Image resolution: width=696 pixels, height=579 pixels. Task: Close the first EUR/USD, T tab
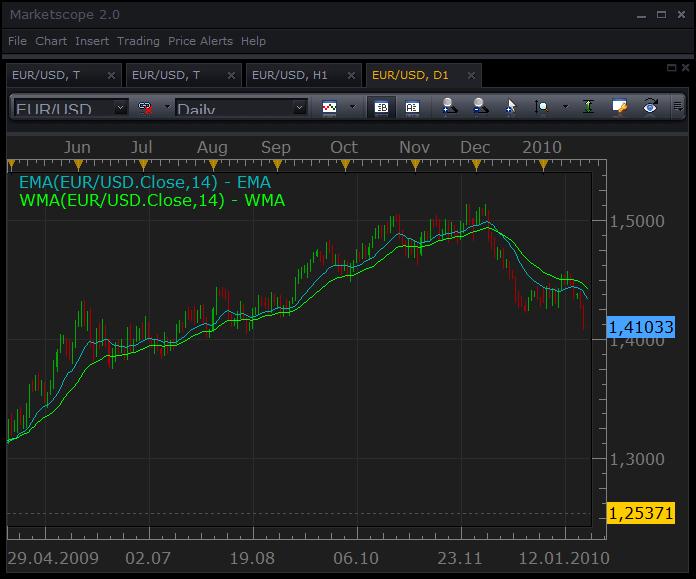[x=111, y=76]
